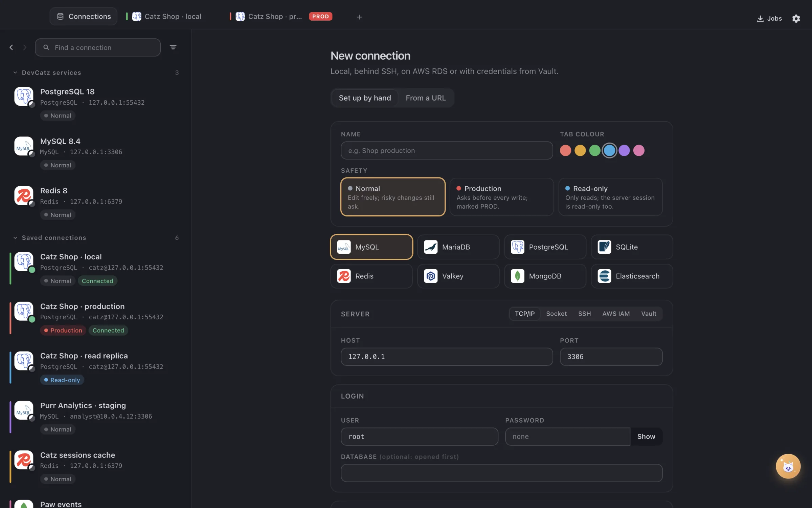Go forward with the right arrow
The height and width of the screenshot is (508, 812).
(25, 47)
